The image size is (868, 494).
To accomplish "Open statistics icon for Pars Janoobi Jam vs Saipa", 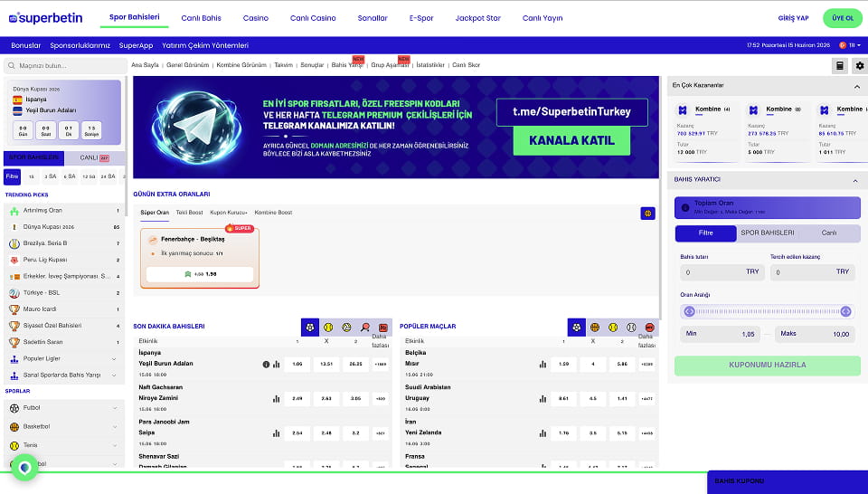I will tap(277, 433).
